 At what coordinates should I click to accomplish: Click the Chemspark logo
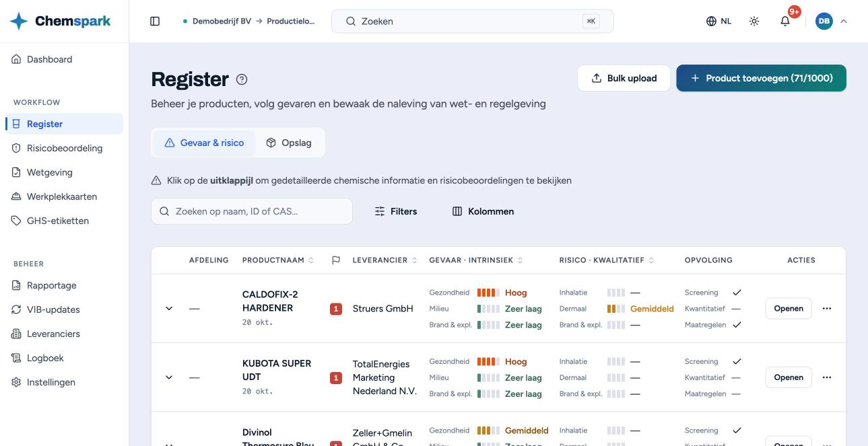60,22
